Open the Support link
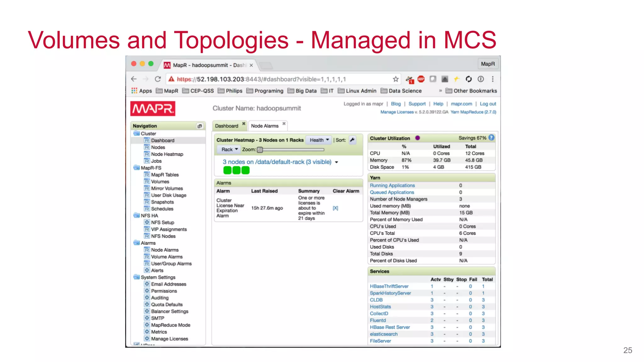Screen dimensions: 644x362 pyautogui.click(x=417, y=104)
